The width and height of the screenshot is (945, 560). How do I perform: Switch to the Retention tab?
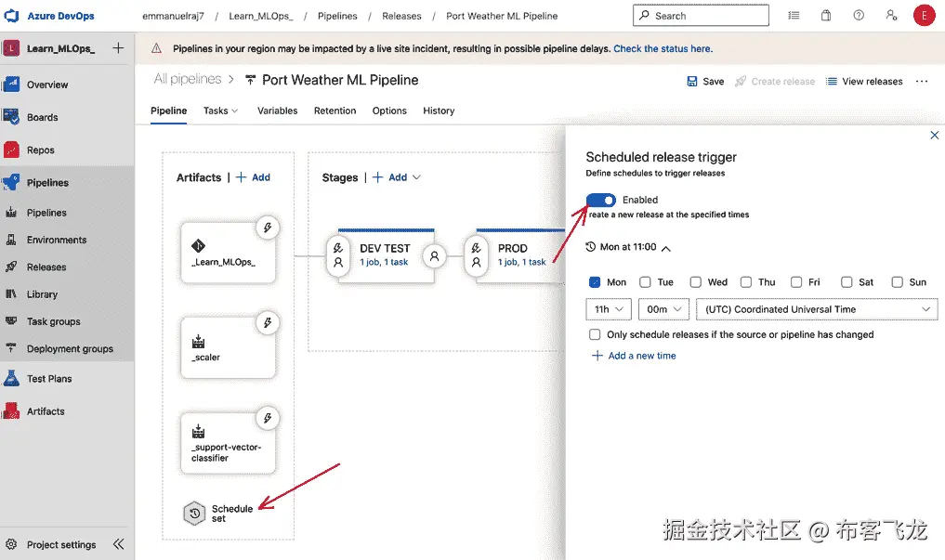[x=335, y=111]
